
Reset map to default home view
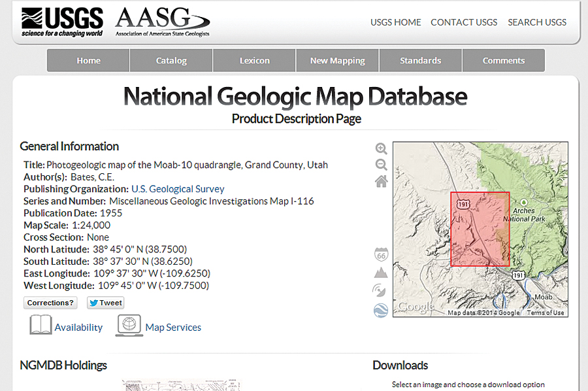coord(381,182)
